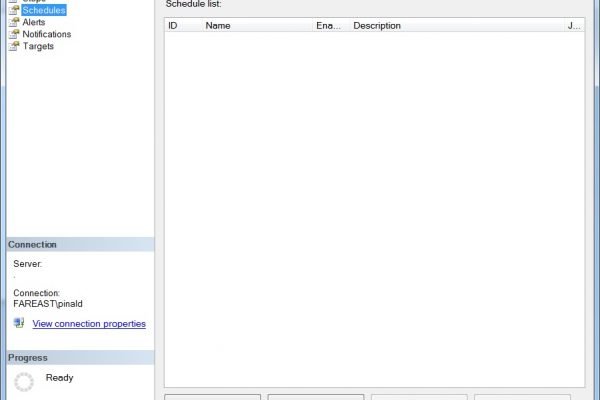Go to the Targets page
The image size is (600, 400).
[x=38, y=46]
